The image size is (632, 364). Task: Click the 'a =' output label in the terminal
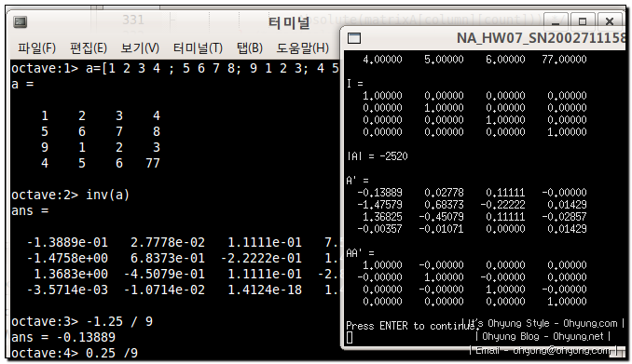pos(22,84)
